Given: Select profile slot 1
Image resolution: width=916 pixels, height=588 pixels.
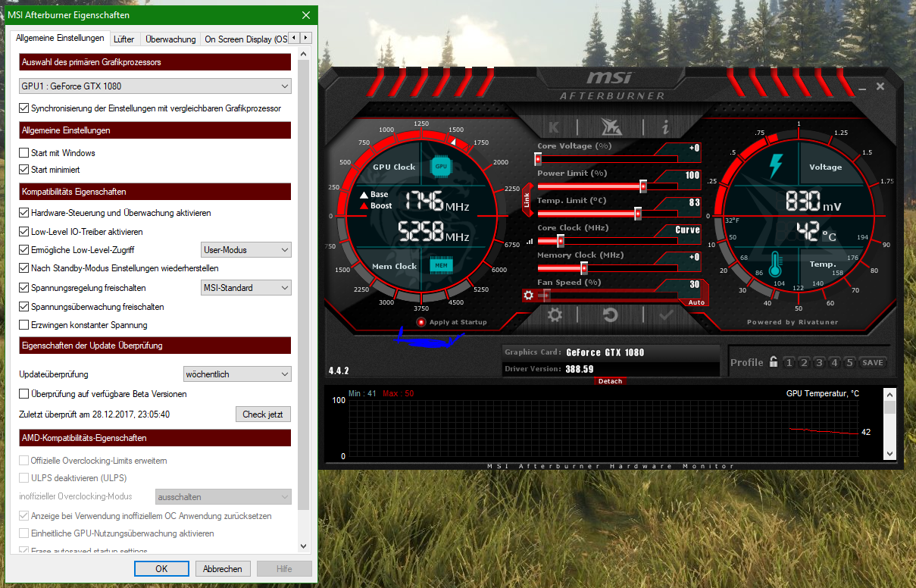Looking at the screenshot, I should pos(789,363).
